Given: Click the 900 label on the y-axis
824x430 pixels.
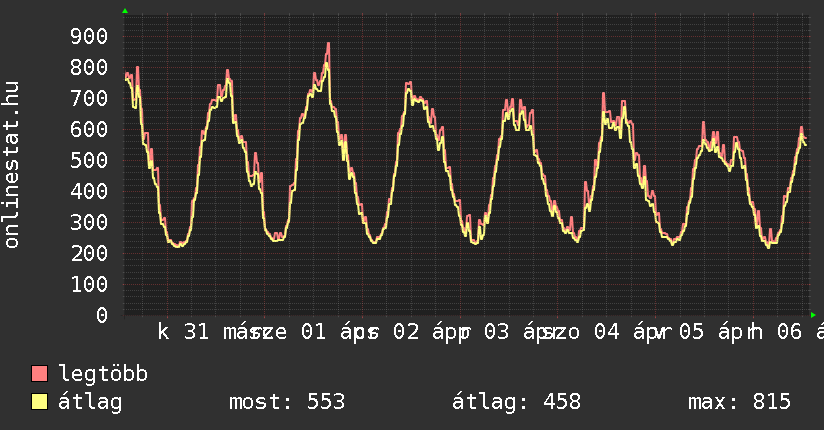Looking at the screenshot, I should [x=88, y=37].
